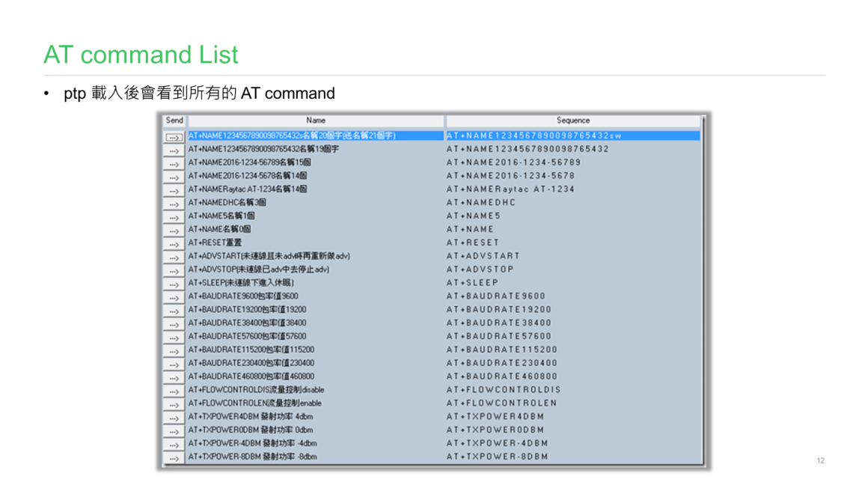
Task: Hit the arrow button next to AT+BAUDRATE115200
Action: click(x=174, y=350)
